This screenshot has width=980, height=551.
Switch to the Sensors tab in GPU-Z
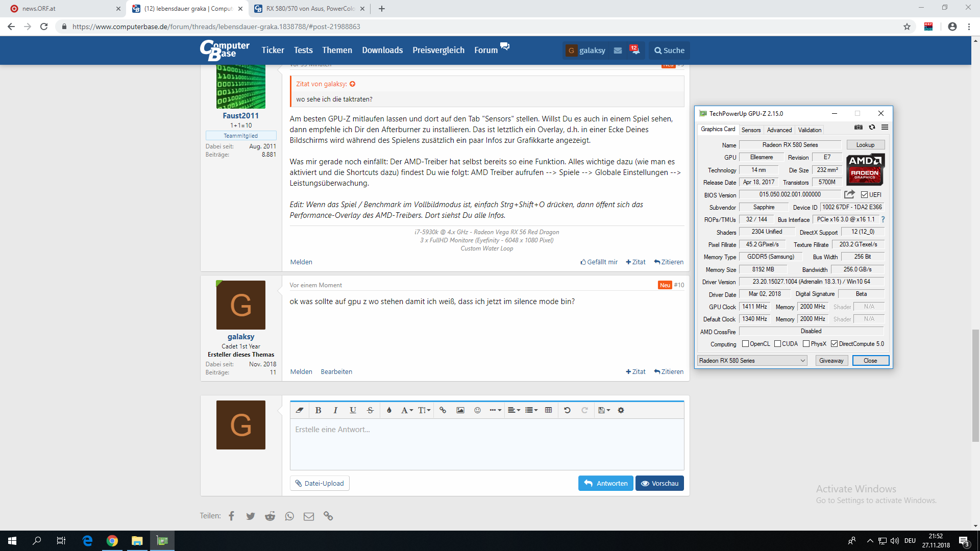(x=751, y=130)
